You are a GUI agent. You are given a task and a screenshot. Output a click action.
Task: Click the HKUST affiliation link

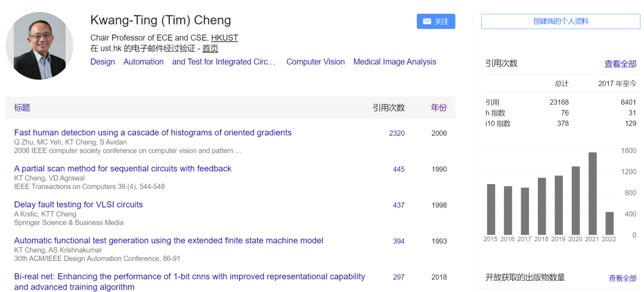(224, 38)
